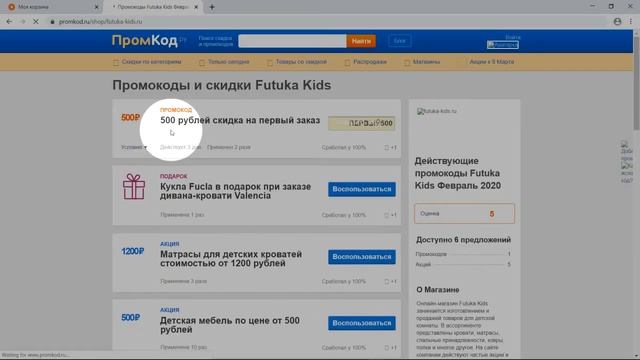The width and height of the screenshot is (640, 360).
Task: Click the orange 'Найти' search button
Action: tap(361, 41)
